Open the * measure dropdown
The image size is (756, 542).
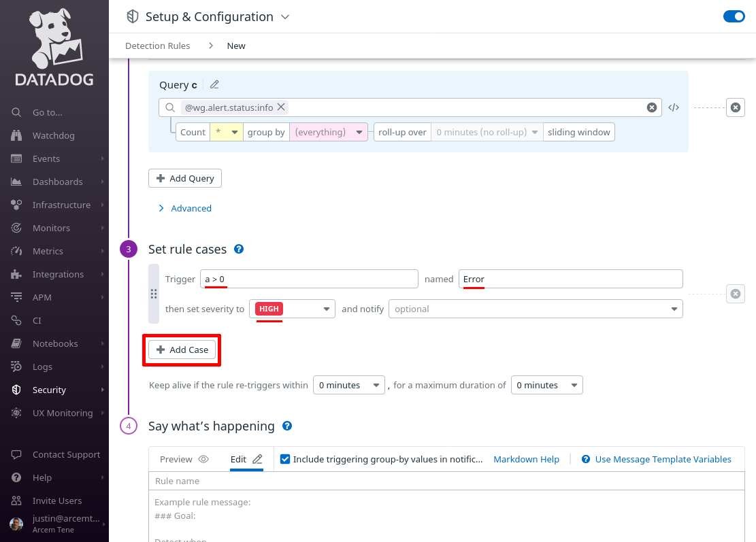click(x=227, y=132)
